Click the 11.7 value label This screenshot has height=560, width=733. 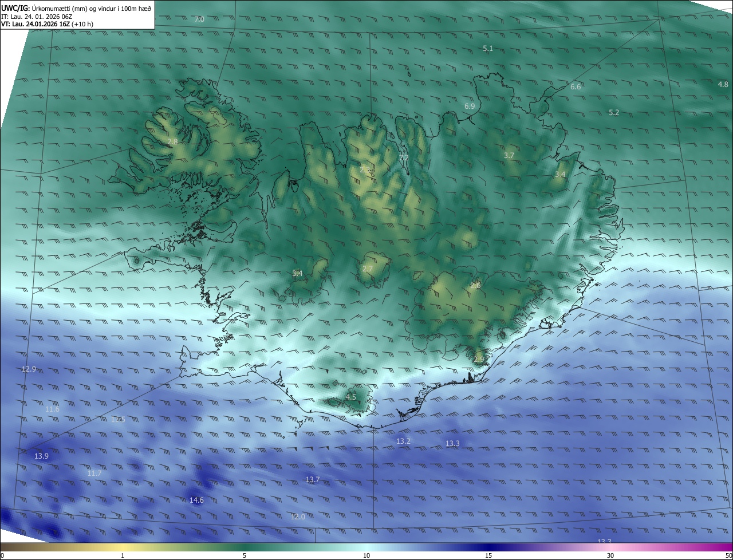(94, 474)
